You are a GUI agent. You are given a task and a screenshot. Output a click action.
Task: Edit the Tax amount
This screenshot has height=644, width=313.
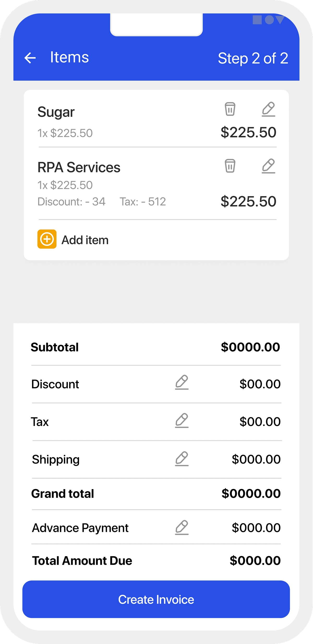pyautogui.click(x=182, y=420)
